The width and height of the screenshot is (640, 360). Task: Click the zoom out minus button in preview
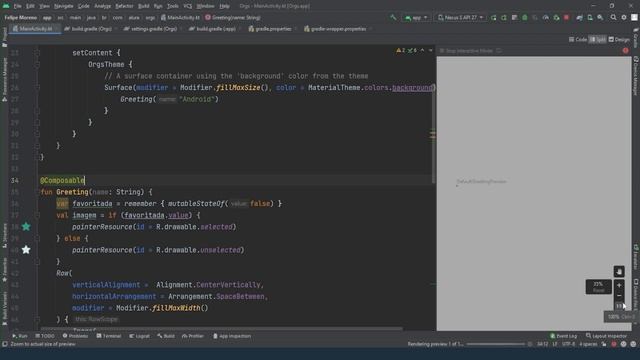[x=619, y=296]
